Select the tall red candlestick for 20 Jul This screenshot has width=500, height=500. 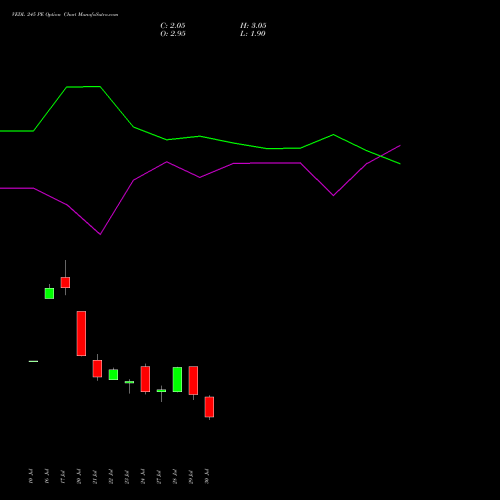point(81,333)
